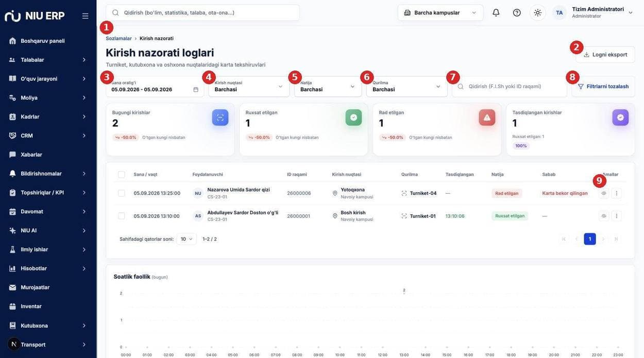Open Kutubxona in the sidebar
The height and width of the screenshot is (358, 644).
[48, 326]
